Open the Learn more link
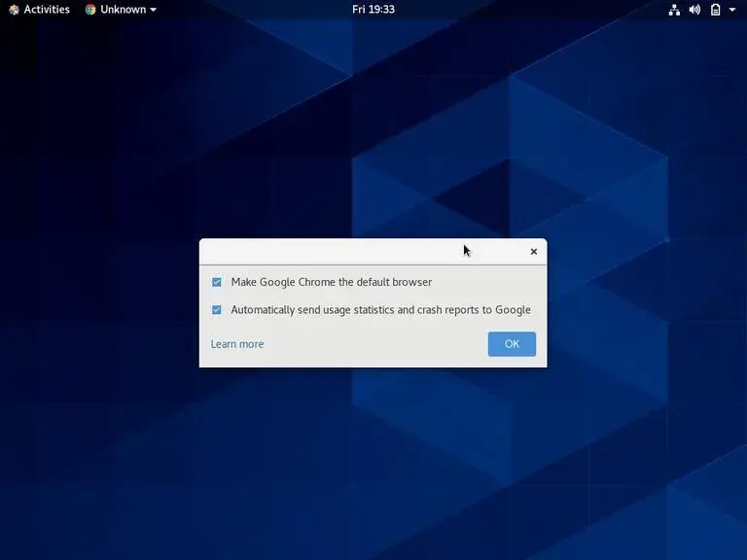This screenshot has width=747, height=560. [236, 344]
